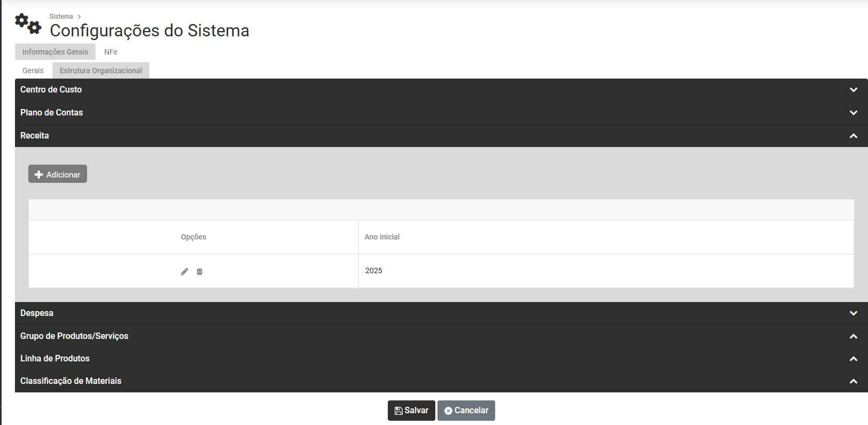Click the gears settings icon in header
868x425 pixels.
tap(28, 24)
